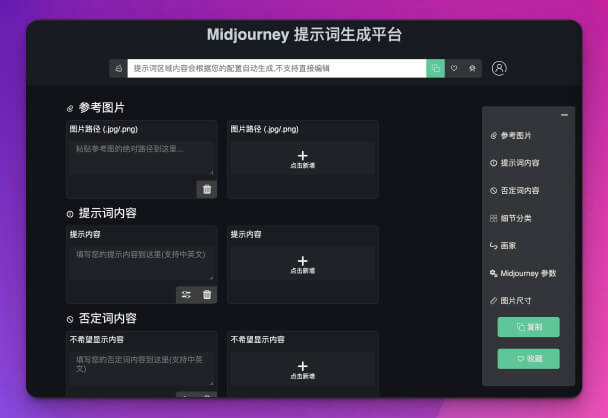This screenshot has height=418, width=608.
Task: Focus the image path textarea
Action: point(142,158)
